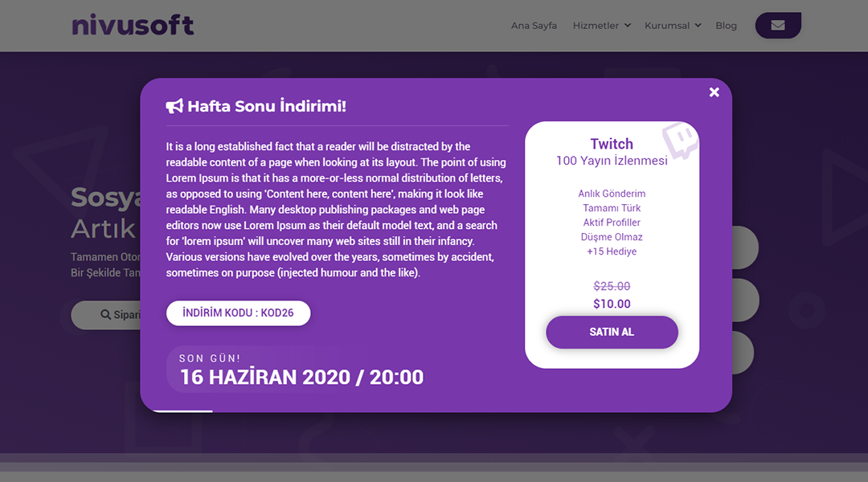The height and width of the screenshot is (482, 868).
Task: Click the +15 Hediye feature line
Action: (x=612, y=251)
